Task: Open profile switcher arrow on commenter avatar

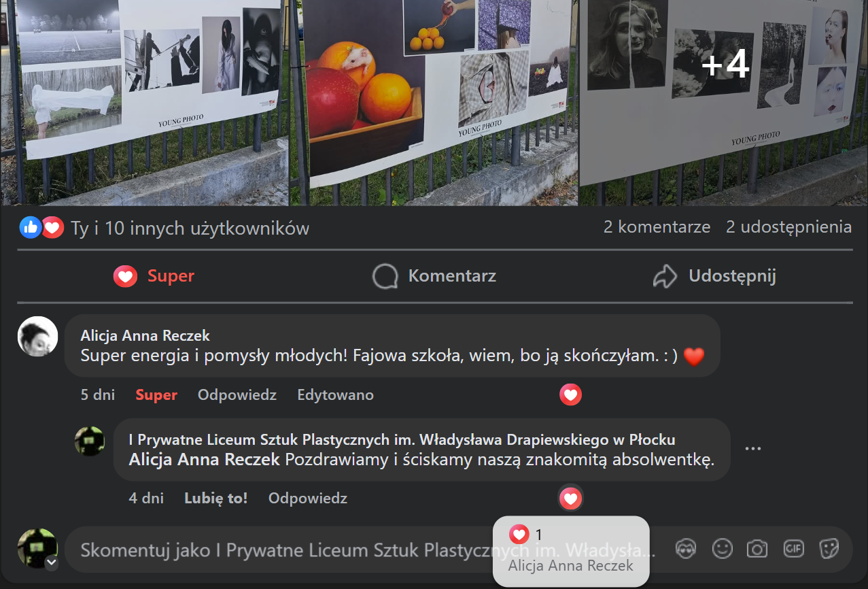Action: [x=52, y=563]
